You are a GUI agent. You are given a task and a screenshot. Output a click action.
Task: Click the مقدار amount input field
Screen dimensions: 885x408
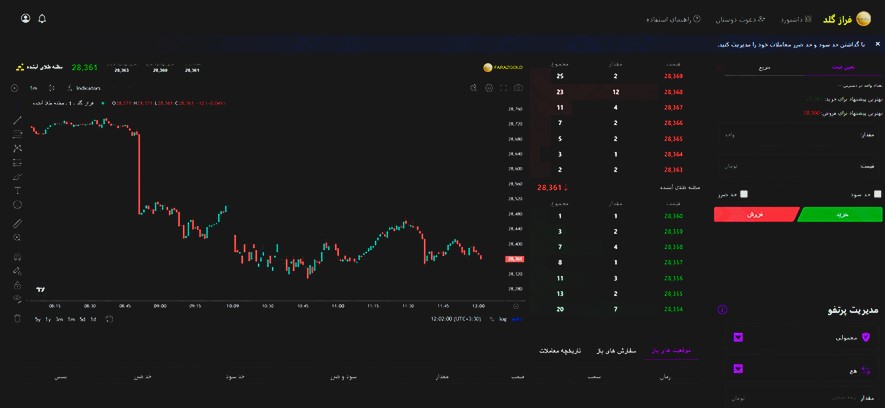coord(800,135)
